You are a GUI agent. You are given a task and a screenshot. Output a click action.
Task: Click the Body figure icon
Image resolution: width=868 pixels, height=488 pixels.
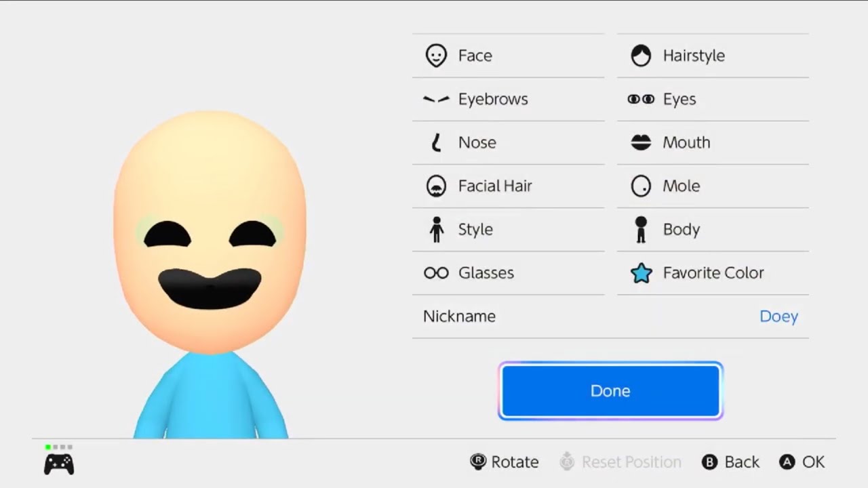[x=641, y=229]
